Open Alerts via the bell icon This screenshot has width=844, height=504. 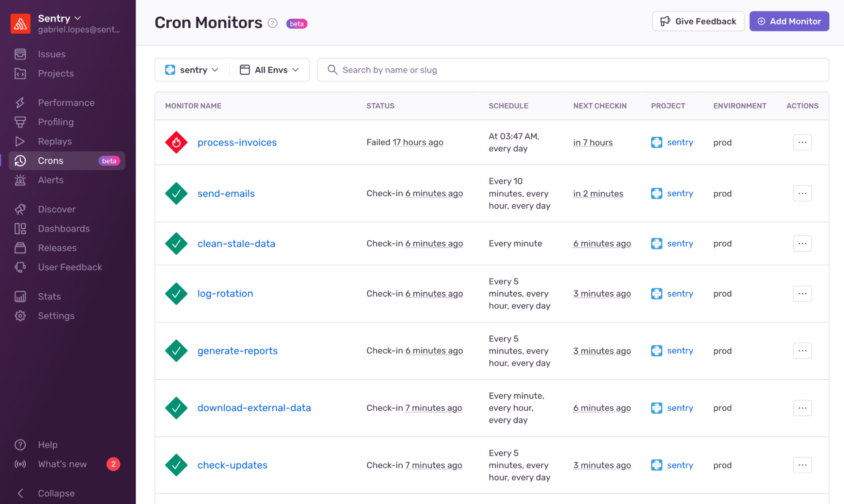(x=20, y=180)
